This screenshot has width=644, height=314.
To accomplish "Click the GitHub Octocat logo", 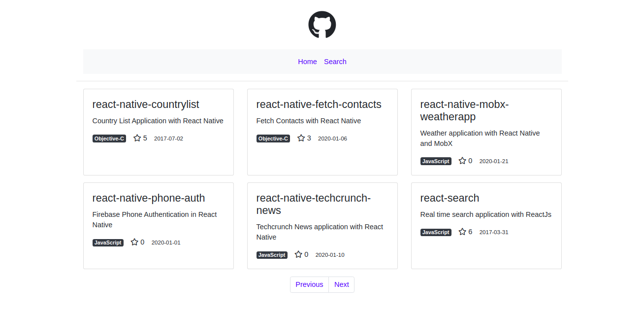I will [x=322, y=25].
